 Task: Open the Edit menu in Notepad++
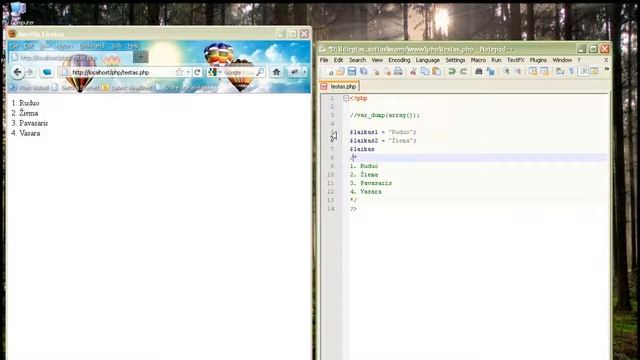click(x=338, y=60)
